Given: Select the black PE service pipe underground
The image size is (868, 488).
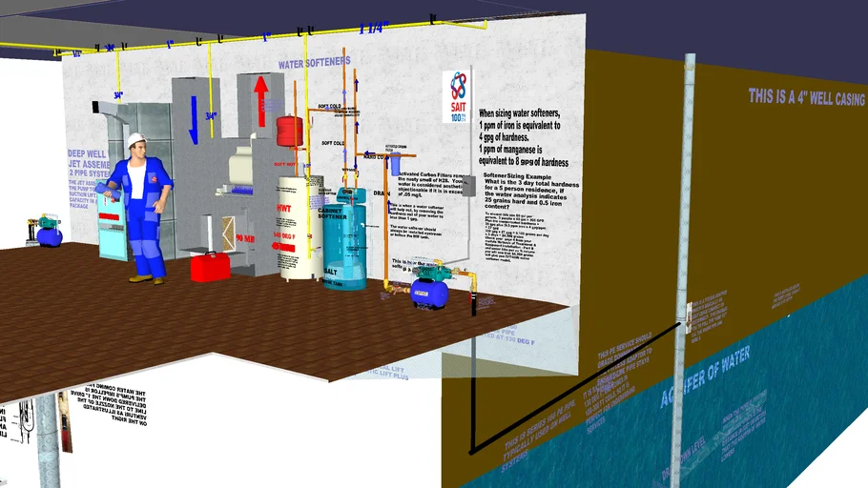Looking at the screenshot, I should (x=576, y=387).
